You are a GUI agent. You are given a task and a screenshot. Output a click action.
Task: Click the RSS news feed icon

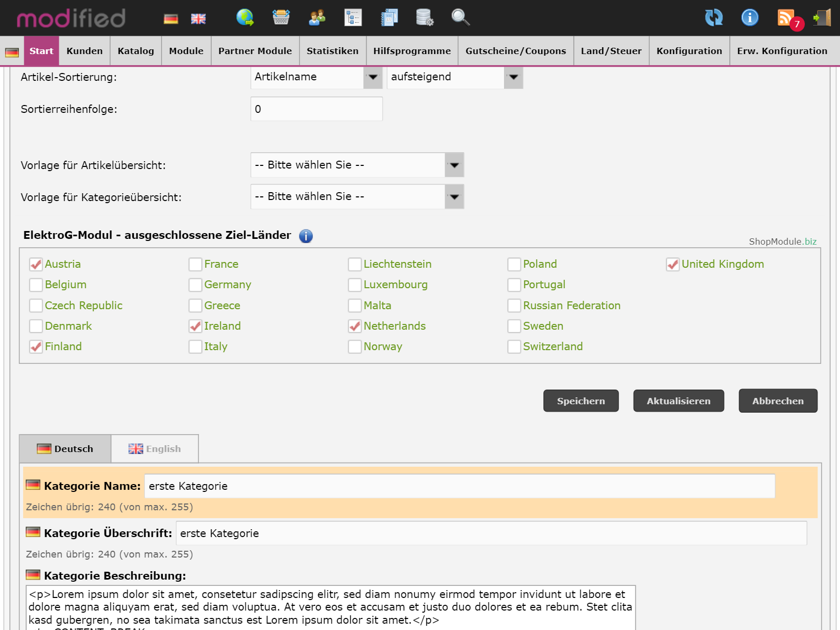click(x=786, y=18)
